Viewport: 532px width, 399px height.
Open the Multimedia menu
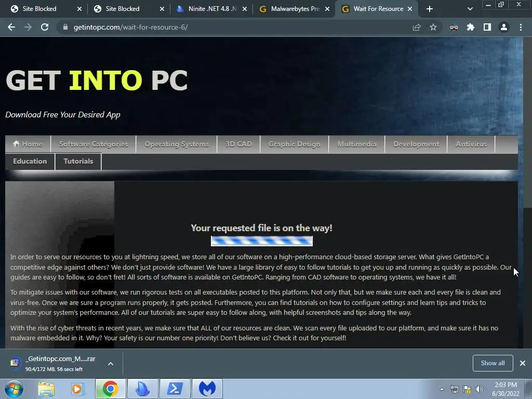[356, 144]
